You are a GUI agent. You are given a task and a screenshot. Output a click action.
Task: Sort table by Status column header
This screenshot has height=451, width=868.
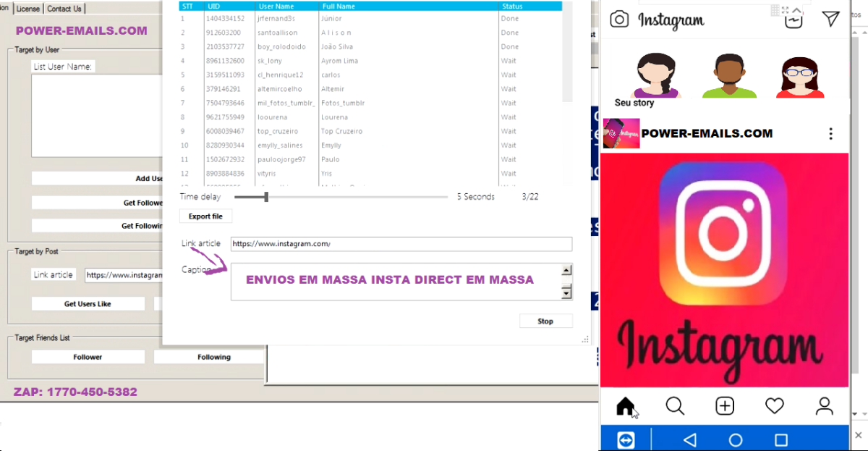(x=530, y=6)
